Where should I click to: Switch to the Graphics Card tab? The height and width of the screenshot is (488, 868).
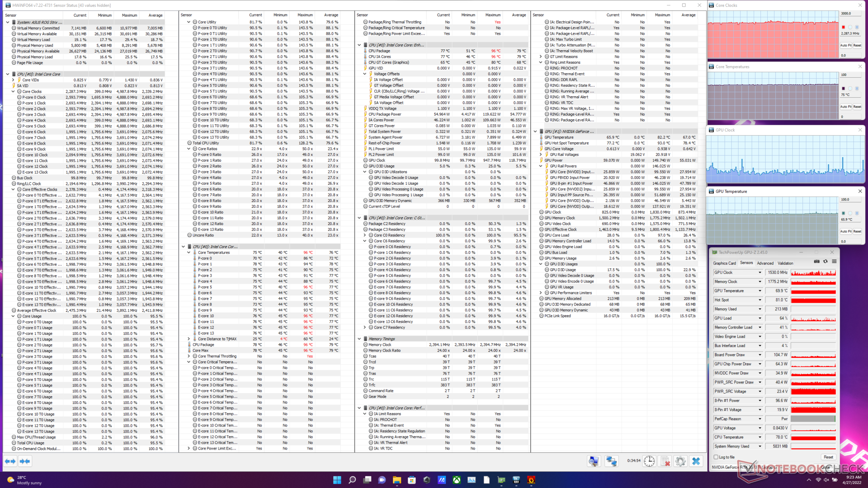click(724, 263)
